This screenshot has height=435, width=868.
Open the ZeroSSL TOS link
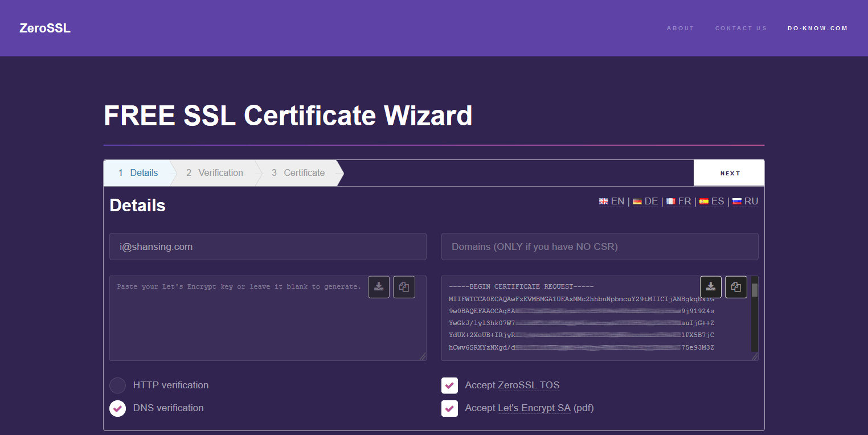529,385
